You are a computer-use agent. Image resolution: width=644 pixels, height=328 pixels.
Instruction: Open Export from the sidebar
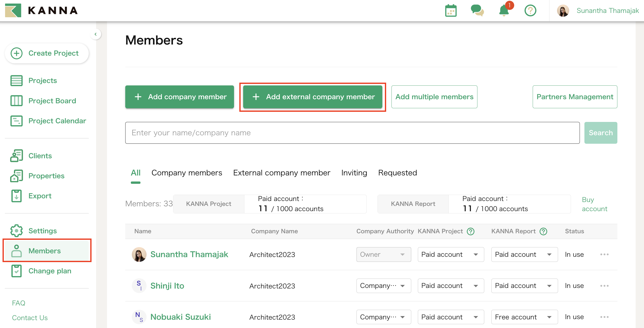pos(40,196)
